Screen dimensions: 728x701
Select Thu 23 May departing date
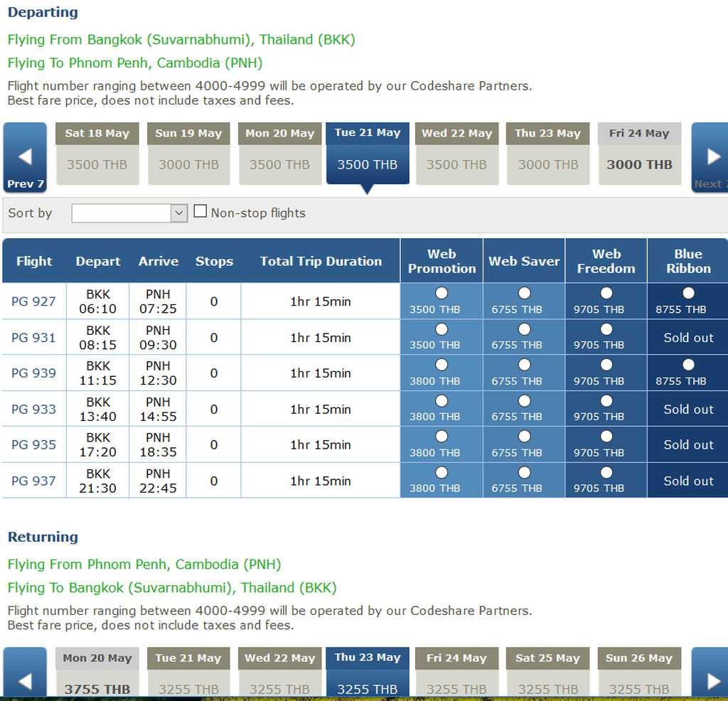[x=548, y=154]
